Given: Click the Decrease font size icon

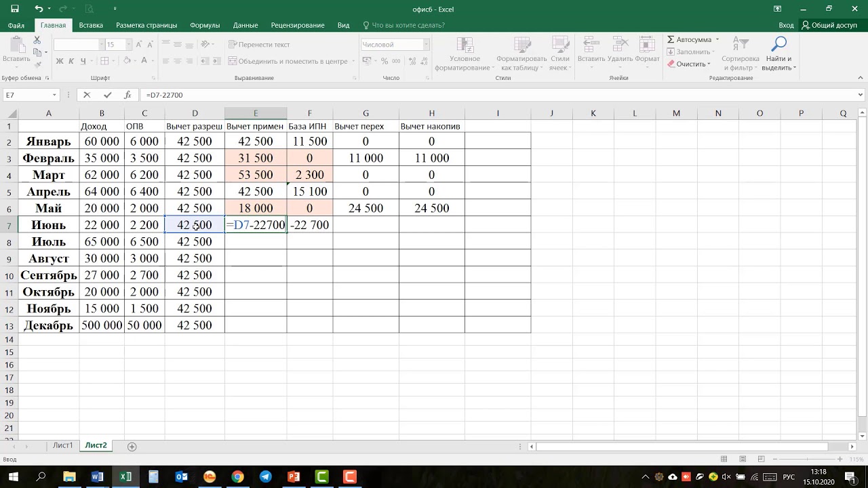Looking at the screenshot, I should 151,44.
